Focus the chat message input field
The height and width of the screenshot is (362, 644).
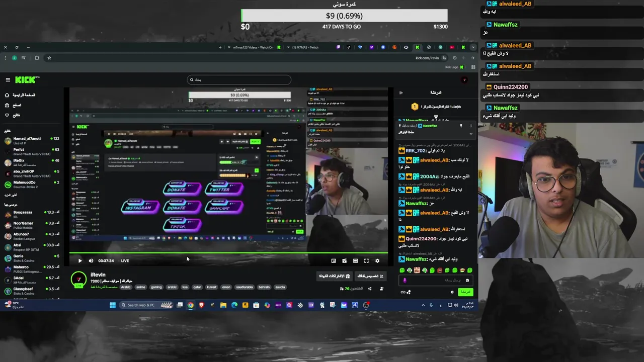(436, 281)
